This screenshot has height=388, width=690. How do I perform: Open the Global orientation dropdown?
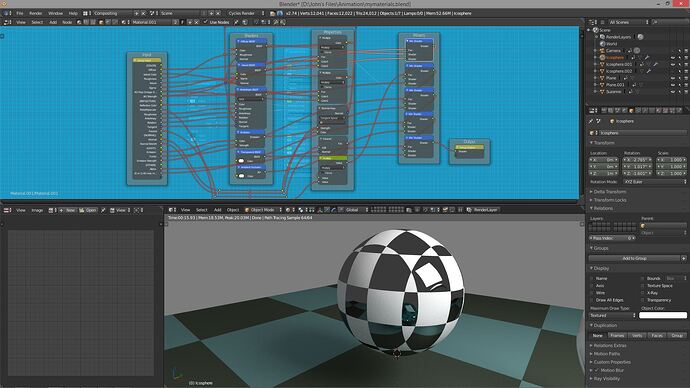click(353, 210)
